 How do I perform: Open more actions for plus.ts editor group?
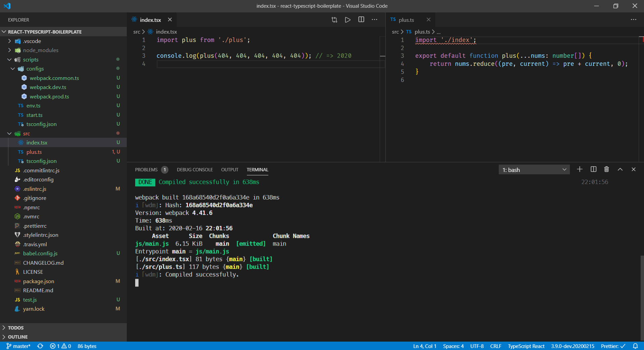pyautogui.click(x=634, y=20)
